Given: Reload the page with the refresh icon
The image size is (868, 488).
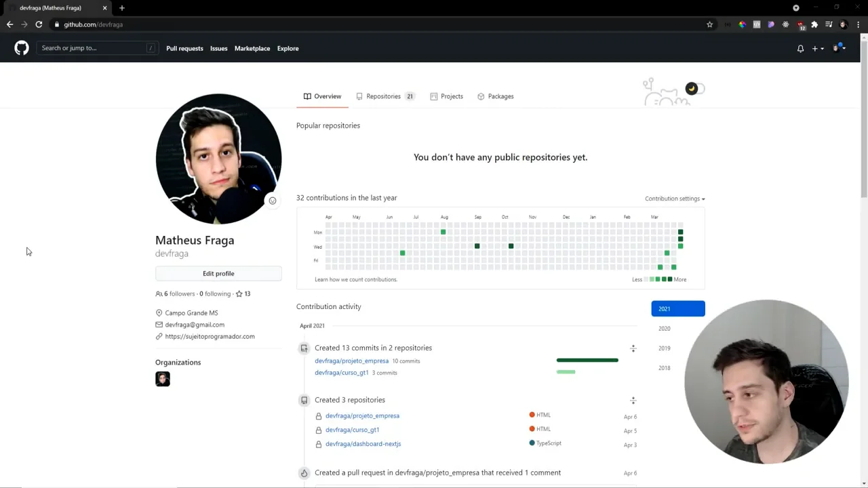Looking at the screenshot, I should click(x=39, y=24).
